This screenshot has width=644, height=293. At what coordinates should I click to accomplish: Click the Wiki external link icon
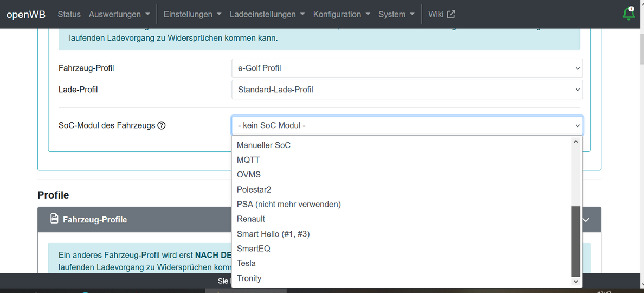point(451,15)
